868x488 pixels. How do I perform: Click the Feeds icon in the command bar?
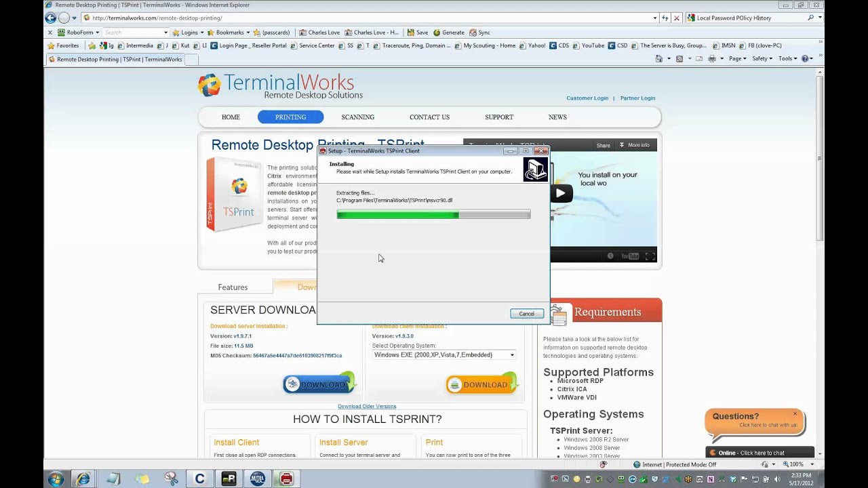[679, 59]
